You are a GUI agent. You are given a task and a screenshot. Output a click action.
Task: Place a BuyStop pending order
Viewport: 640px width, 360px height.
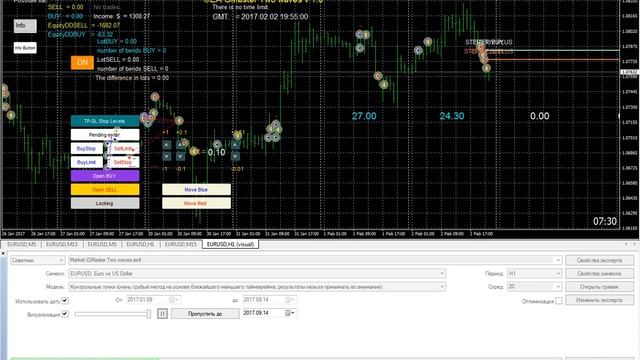[x=87, y=149]
